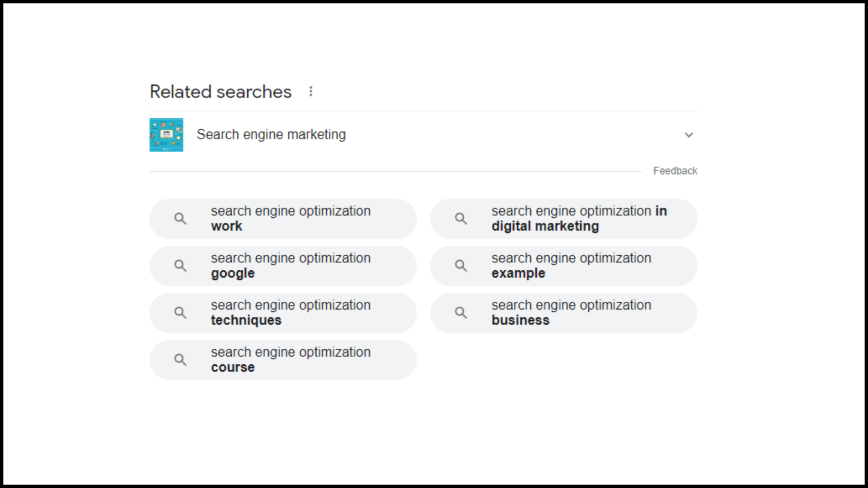Open the three-dot menu beside Related searches

[311, 91]
